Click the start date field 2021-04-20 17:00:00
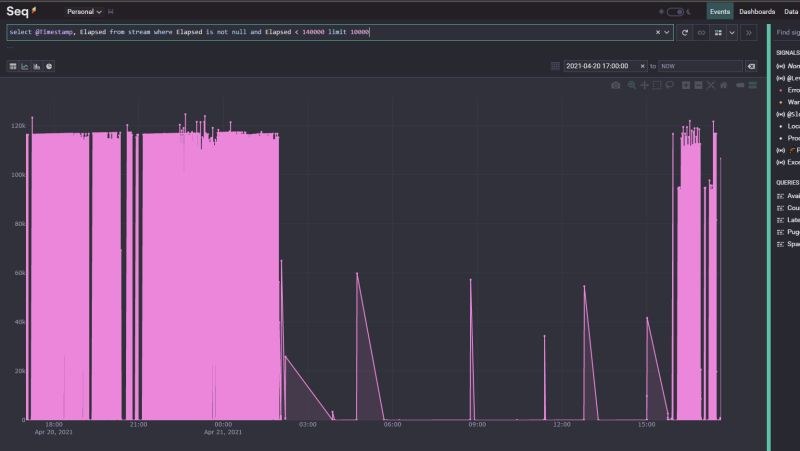The height and width of the screenshot is (451, 800). pyautogui.click(x=601, y=66)
